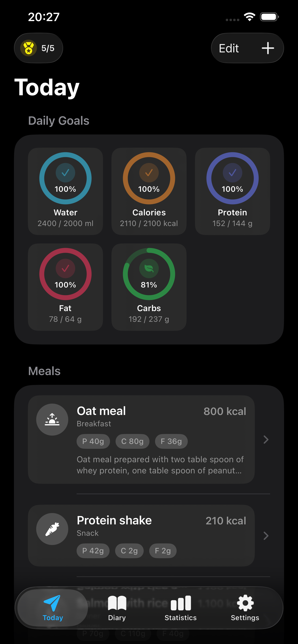Open Diary via the book icon
Viewport: 298px width, 644px height.
click(117, 603)
